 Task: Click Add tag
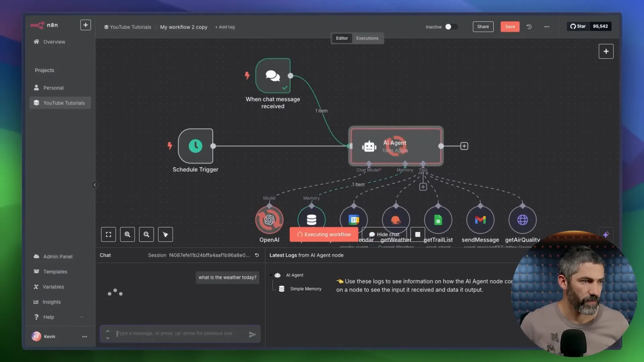(225, 27)
